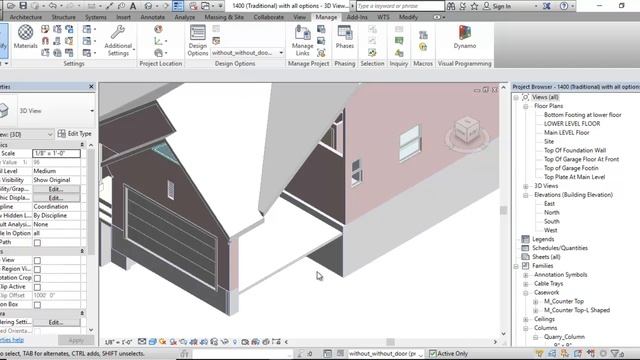Toggle the Active Only checkbox
This screenshot has height=360, width=640.
(x=433, y=353)
